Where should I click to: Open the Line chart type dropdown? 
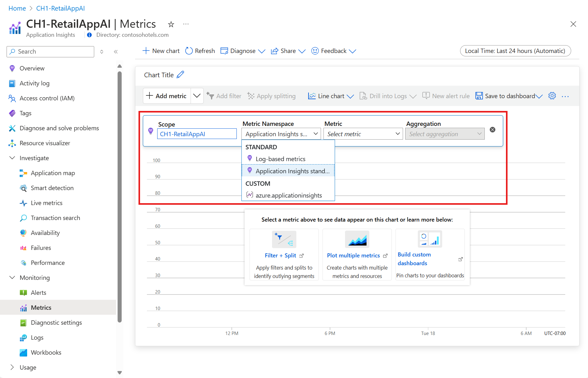[331, 96]
